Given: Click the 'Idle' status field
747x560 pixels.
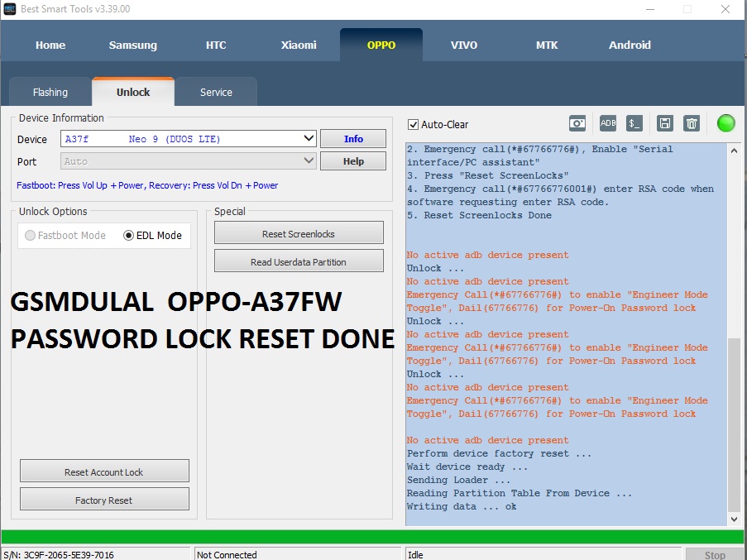Looking at the screenshot, I should (x=543, y=555).
